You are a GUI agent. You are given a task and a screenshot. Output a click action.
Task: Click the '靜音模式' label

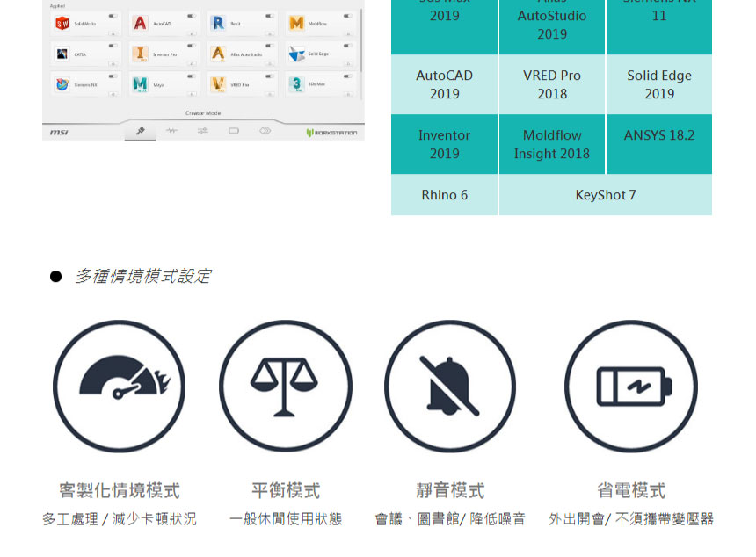450,490
